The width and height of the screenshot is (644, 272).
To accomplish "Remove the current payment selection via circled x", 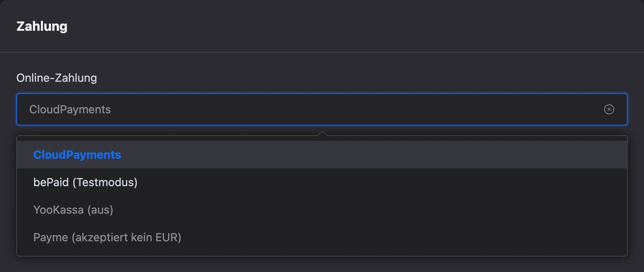I will coord(609,109).
